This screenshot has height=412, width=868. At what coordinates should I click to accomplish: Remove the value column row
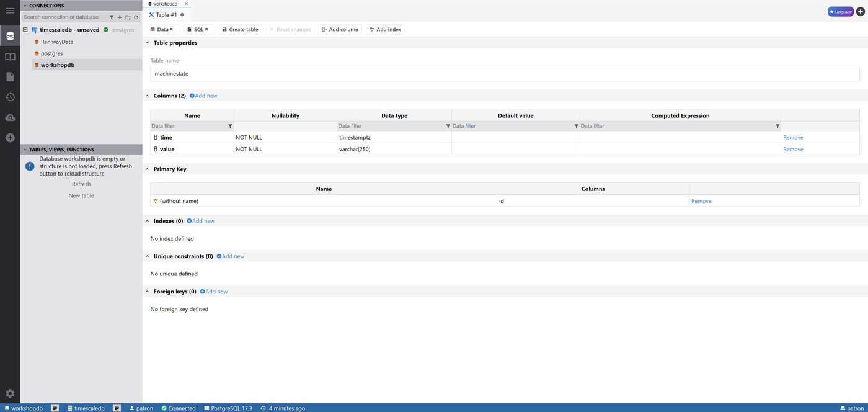[x=793, y=149]
